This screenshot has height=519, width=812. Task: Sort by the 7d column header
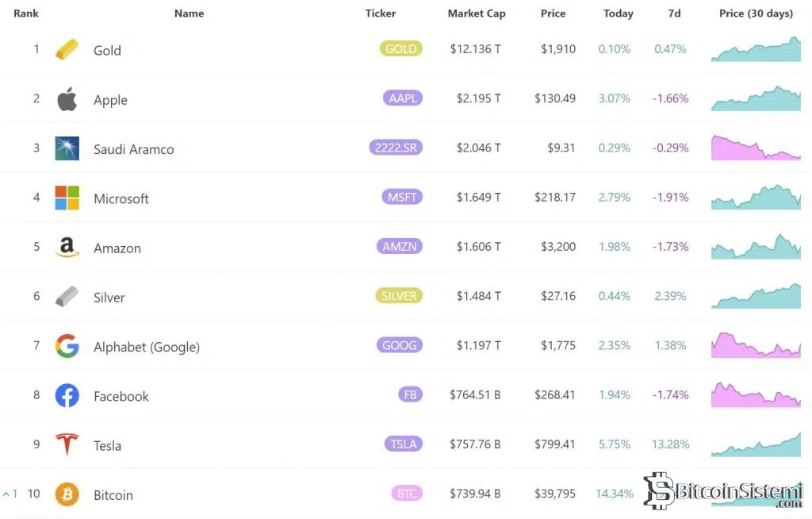674,13
